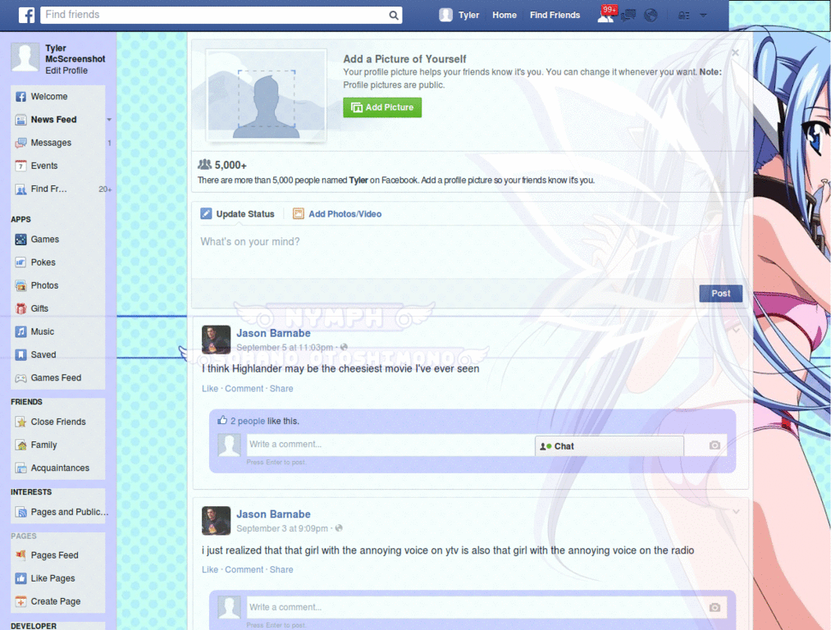Open the Chat bar

point(609,446)
